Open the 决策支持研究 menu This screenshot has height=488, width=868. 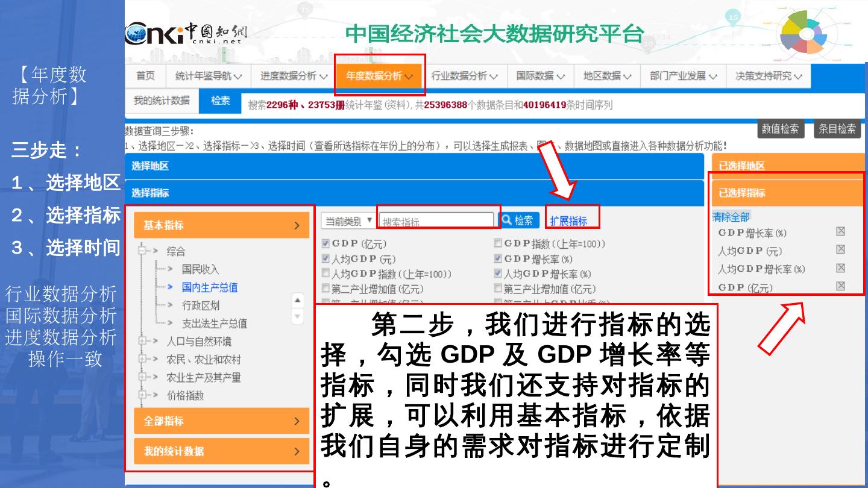pos(769,76)
